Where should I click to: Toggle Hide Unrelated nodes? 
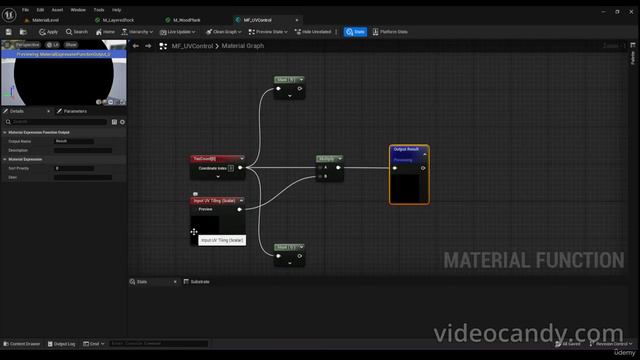tap(313, 32)
